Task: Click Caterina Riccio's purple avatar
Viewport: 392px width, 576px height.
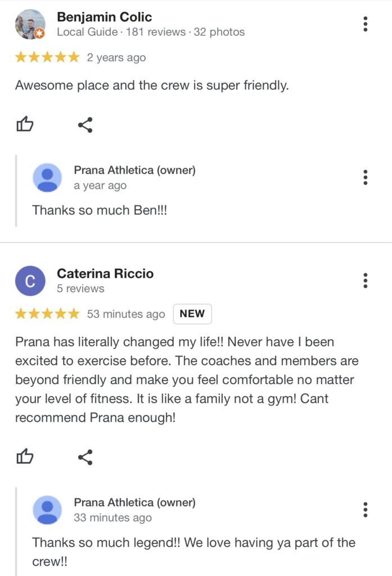Action: pos(30,281)
